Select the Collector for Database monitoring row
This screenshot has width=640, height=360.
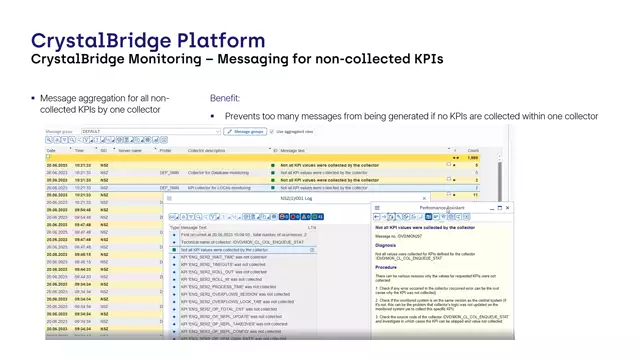(262, 173)
